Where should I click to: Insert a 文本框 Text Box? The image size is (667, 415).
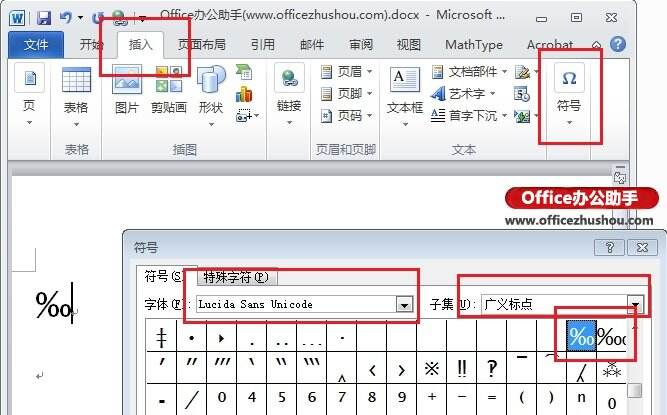(405, 96)
